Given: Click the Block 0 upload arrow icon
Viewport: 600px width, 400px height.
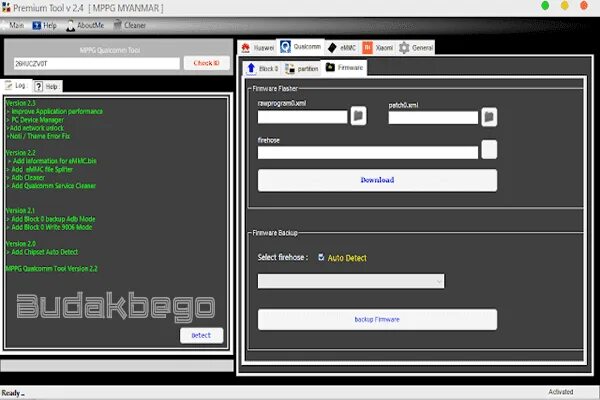Looking at the screenshot, I should [251, 68].
